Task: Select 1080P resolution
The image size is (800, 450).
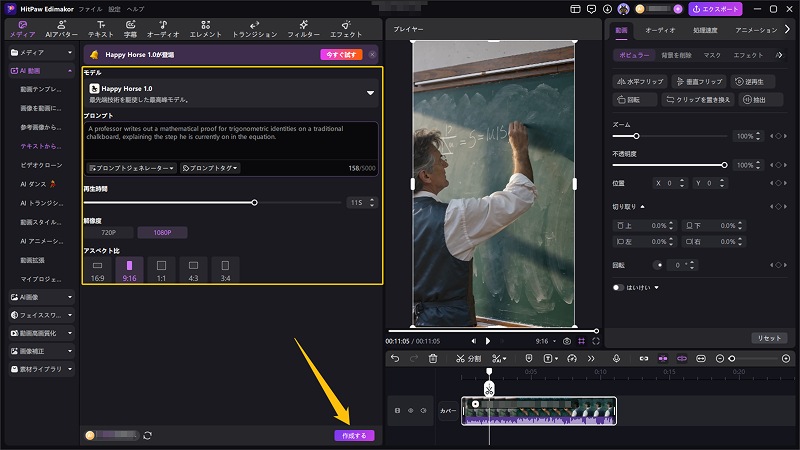Action: (x=162, y=233)
